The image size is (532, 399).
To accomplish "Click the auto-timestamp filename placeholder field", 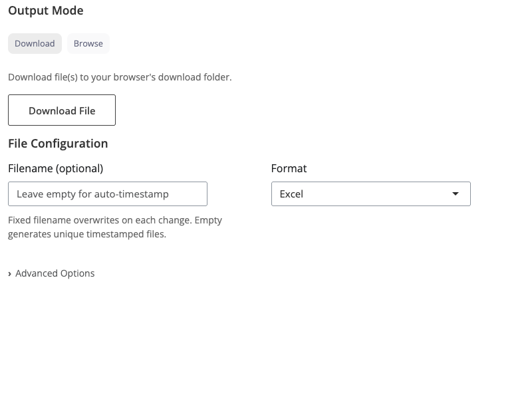I will pos(107,194).
